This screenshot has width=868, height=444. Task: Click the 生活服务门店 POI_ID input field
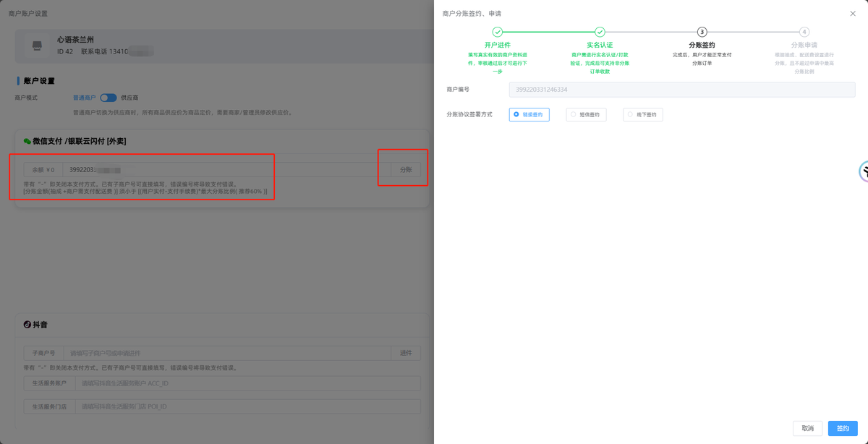(247, 406)
